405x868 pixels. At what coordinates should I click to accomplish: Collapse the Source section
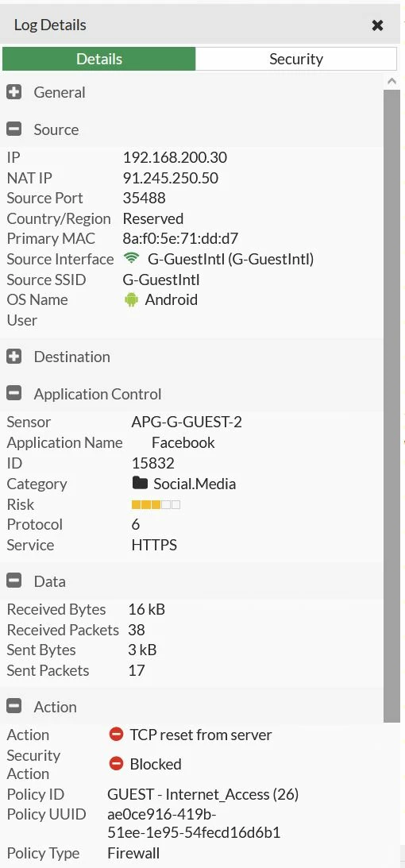(x=13, y=129)
